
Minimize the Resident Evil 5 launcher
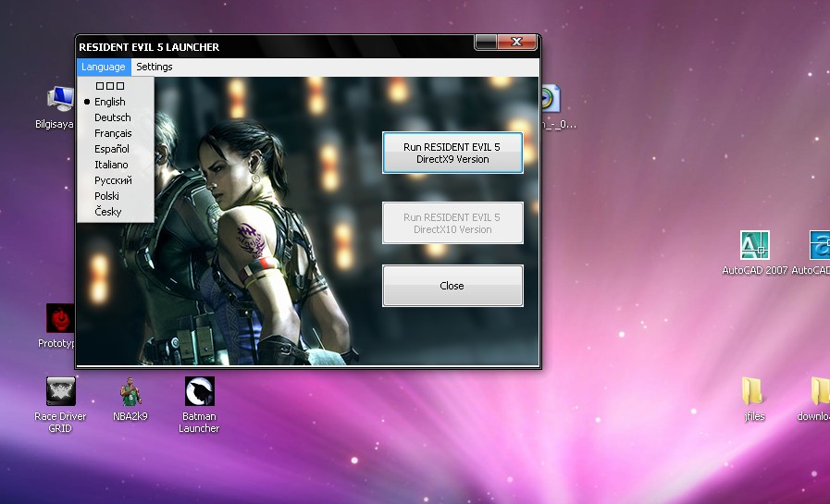pyautogui.click(x=486, y=42)
